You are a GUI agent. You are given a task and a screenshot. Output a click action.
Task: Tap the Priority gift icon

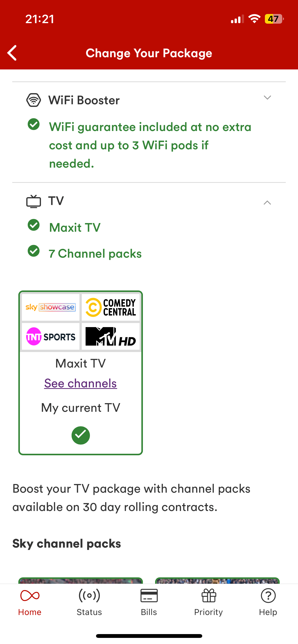(x=209, y=596)
